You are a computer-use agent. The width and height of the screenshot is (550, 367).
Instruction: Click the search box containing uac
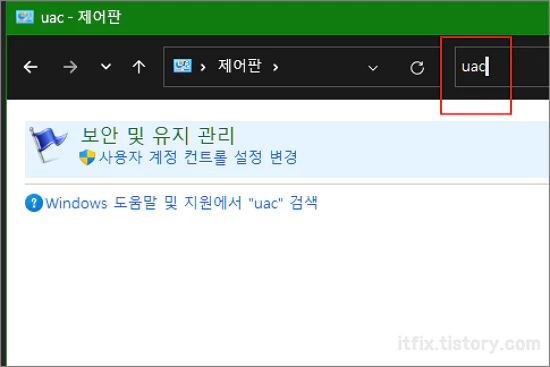point(502,67)
